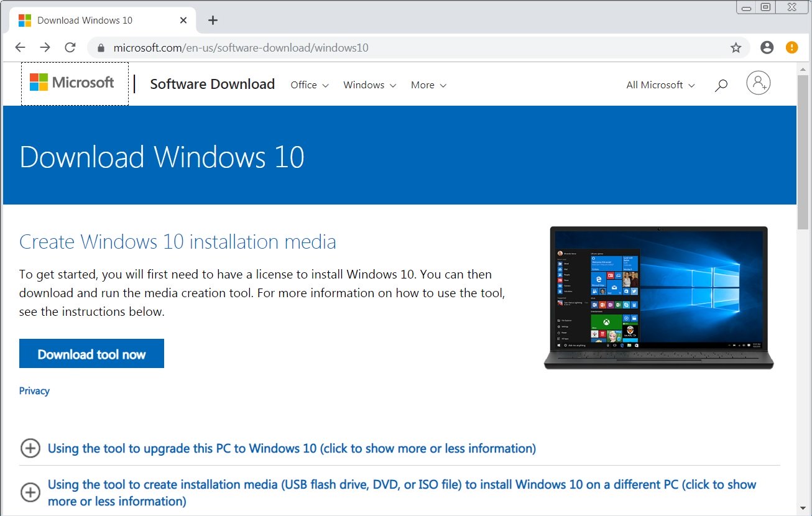Viewport: 812px width, 516px height.
Task: Open a new tab with the plus icon
Action: click(213, 20)
